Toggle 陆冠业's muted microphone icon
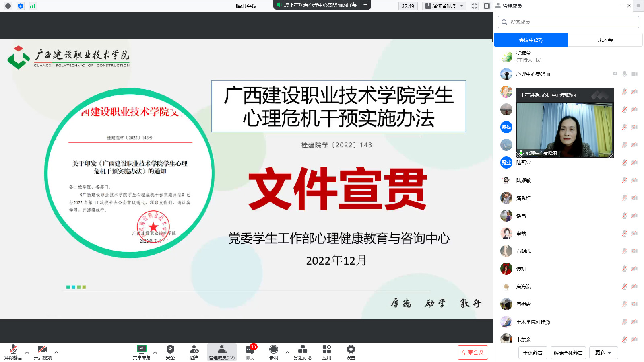Screen dimensions: 644x362 [x=624, y=162]
